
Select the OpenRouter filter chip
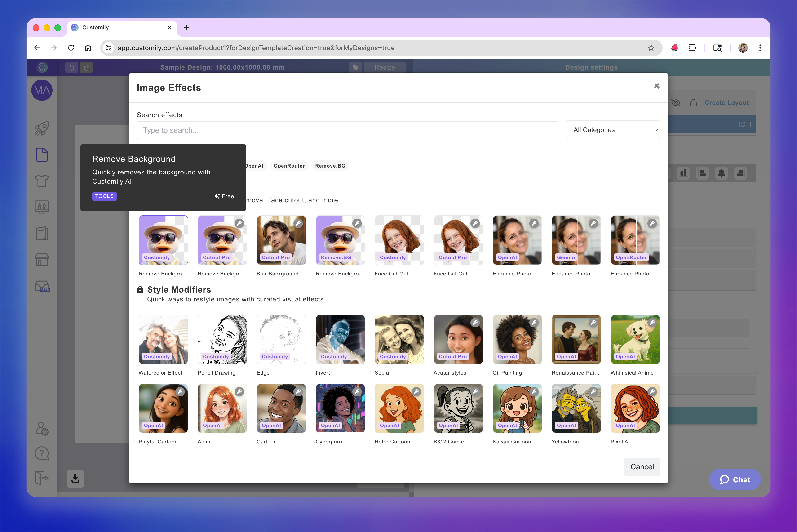tap(289, 166)
